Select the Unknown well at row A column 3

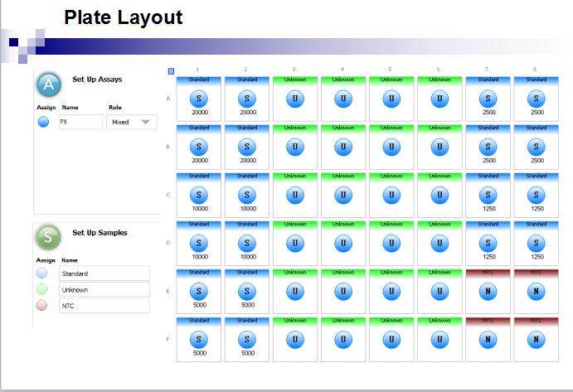tap(295, 99)
